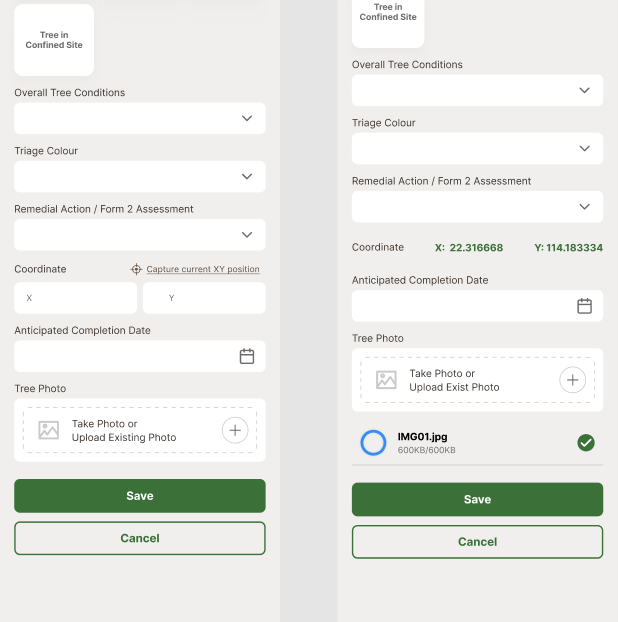618x622 pixels.
Task: Open calendar icon in left Anticipated Completion Date
Action: (247, 356)
